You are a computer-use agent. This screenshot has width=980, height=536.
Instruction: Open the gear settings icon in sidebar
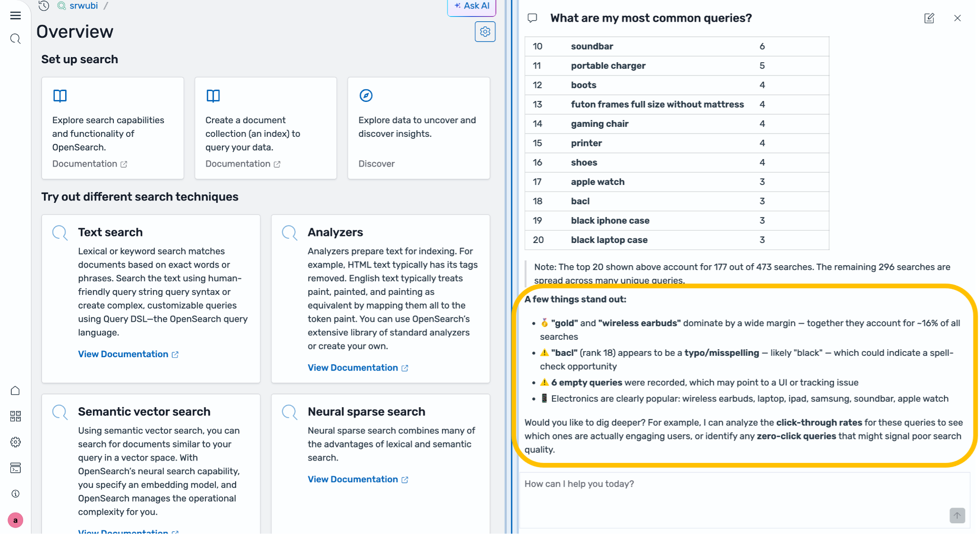[16, 442]
